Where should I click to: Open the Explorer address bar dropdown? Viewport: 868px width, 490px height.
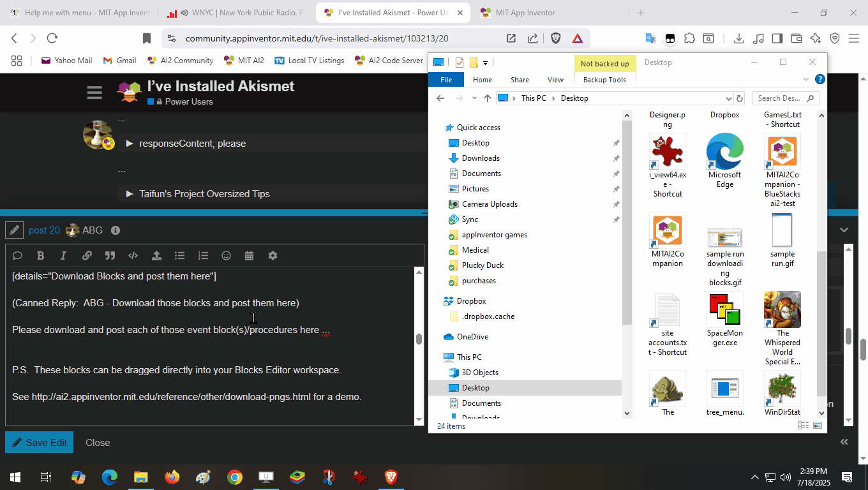tap(728, 98)
